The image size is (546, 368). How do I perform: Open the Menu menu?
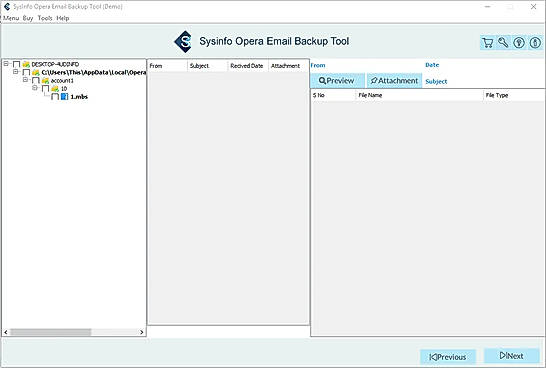(11, 18)
